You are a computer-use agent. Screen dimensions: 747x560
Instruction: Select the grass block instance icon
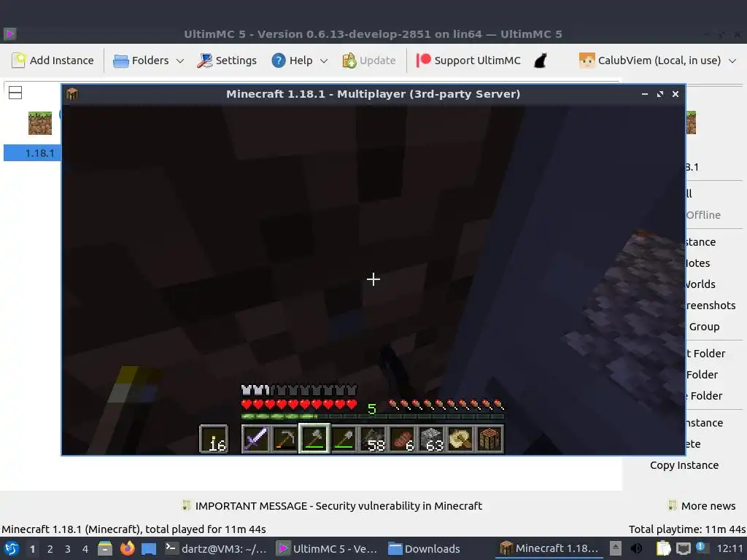[40, 123]
